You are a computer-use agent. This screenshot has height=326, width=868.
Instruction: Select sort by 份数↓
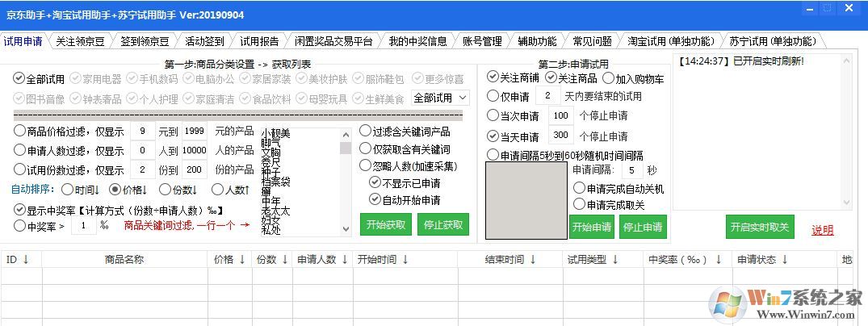[x=178, y=190]
